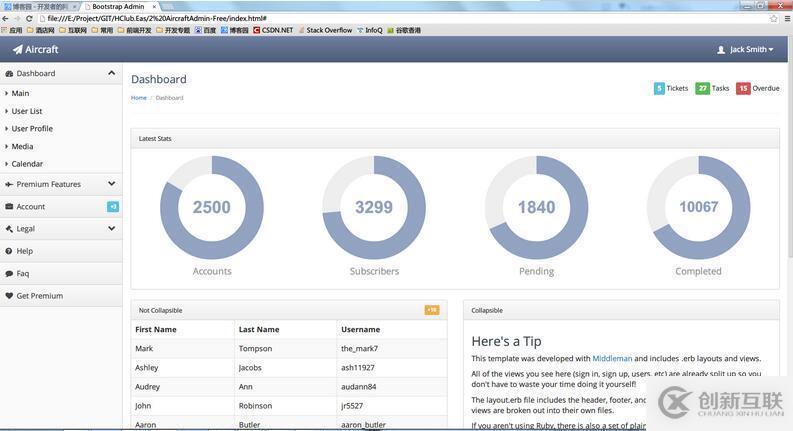Open the Stack Overflow bookmark
Image resolution: width=793 pixels, height=431 pixels.
click(325, 30)
